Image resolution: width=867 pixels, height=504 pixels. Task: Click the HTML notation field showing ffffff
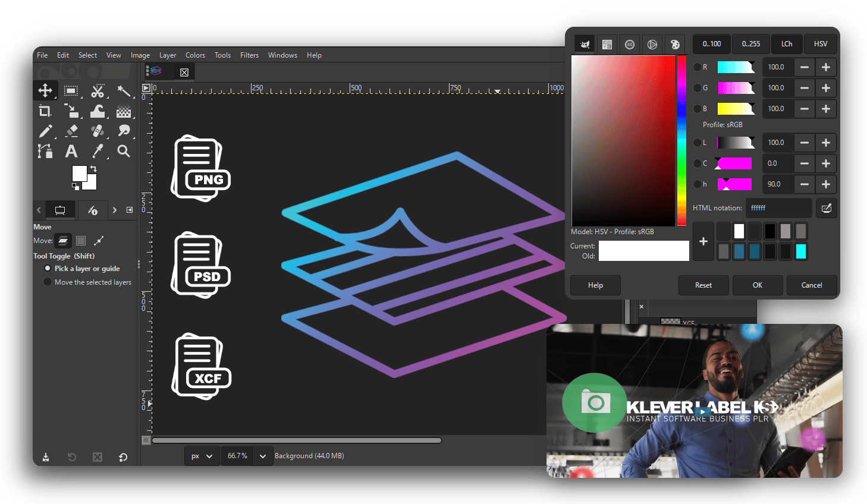click(778, 207)
